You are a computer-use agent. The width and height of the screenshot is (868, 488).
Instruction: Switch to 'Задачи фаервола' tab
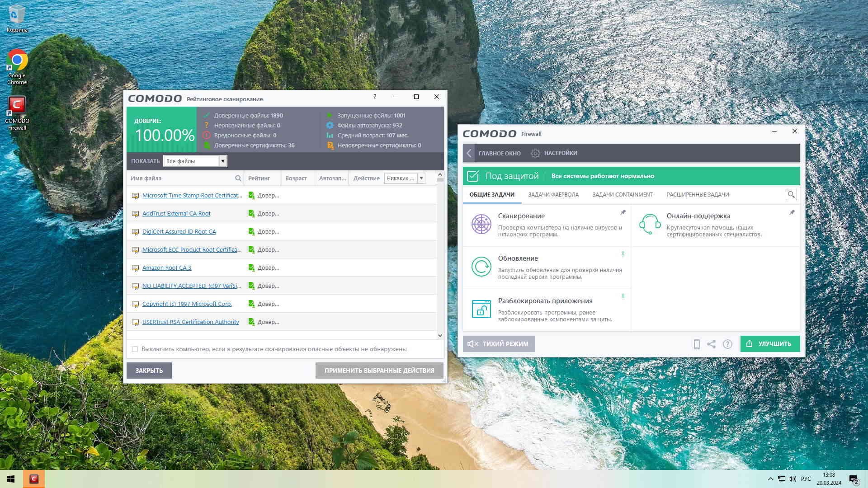553,195
